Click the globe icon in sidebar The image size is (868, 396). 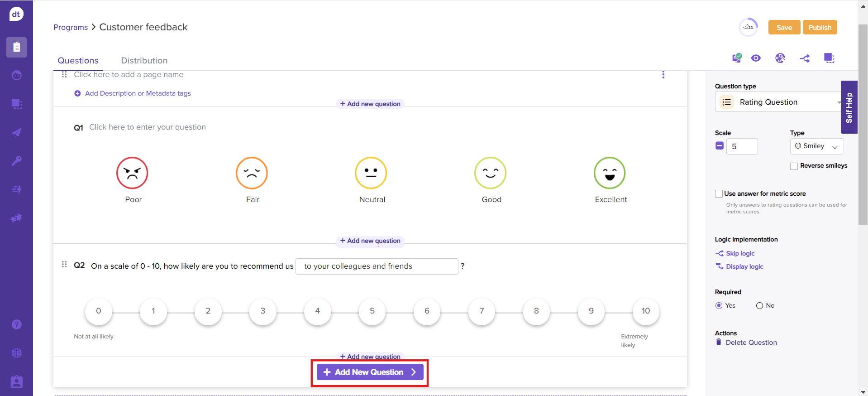[16, 353]
